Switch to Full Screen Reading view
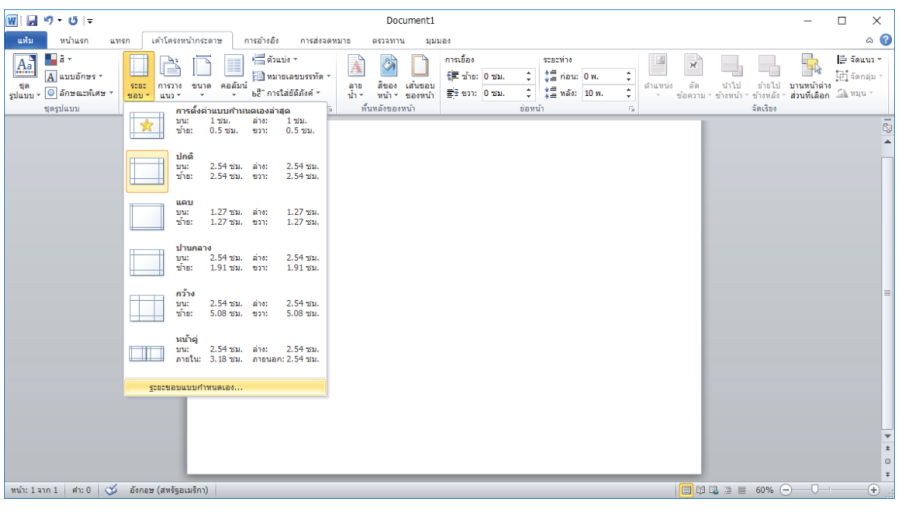Image resolution: width=902 pixels, height=513 pixels. 701,490
